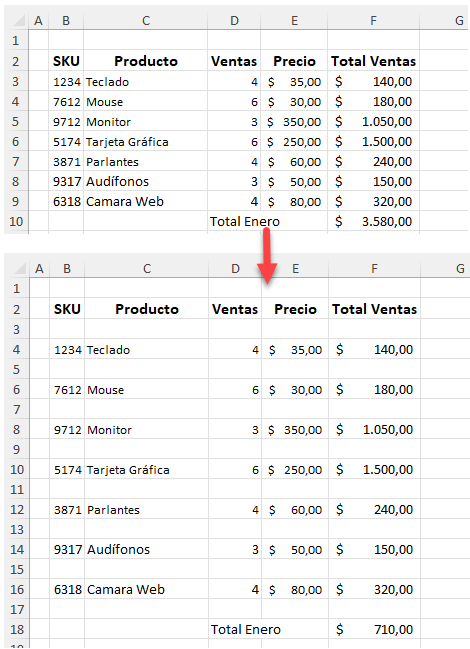Select row header 12 beside Parlantes

pyautogui.click(x=17, y=510)
